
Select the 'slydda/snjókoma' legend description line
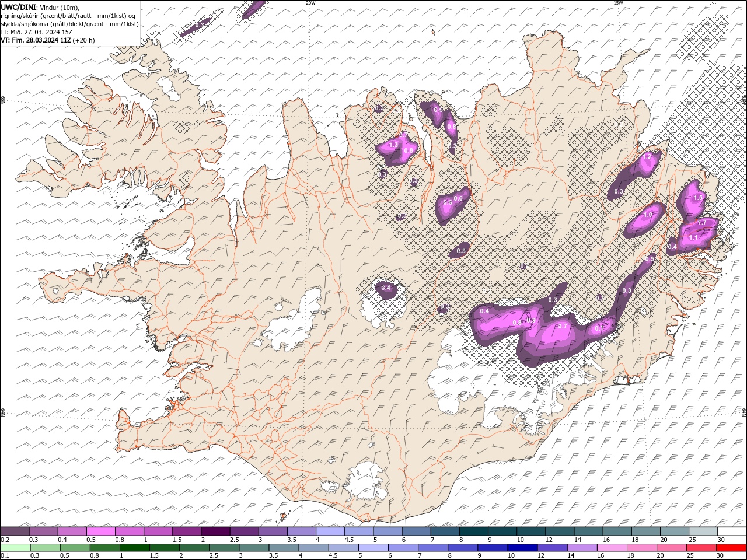(x=70, y=24)
